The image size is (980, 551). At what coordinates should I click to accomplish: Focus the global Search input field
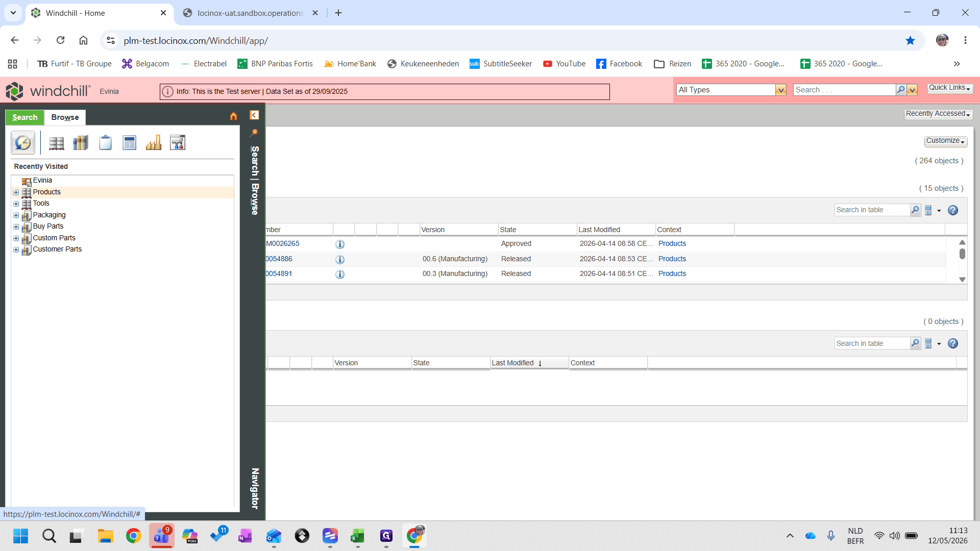pos(844,90)
